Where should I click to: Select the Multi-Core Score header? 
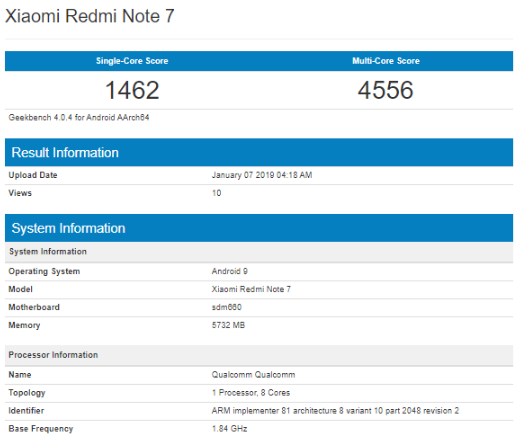click(x=386, y=61)
